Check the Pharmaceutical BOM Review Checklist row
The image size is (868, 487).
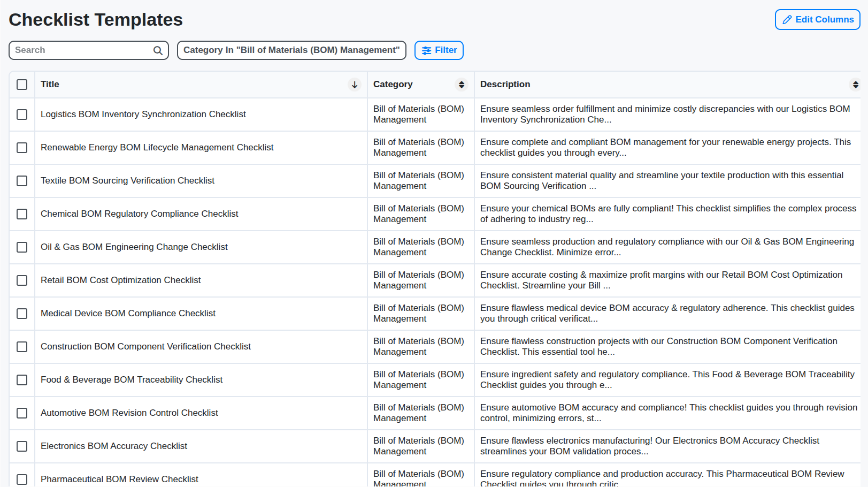point(22,480)
